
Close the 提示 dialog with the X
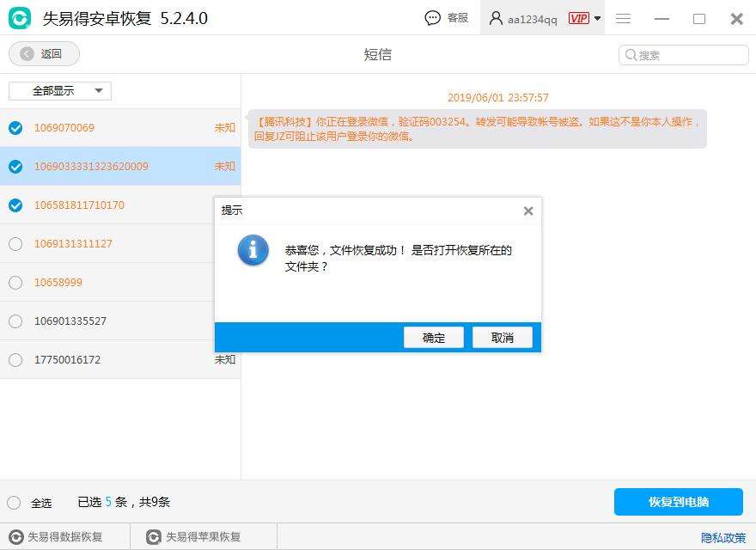click(x=528, y=211)
